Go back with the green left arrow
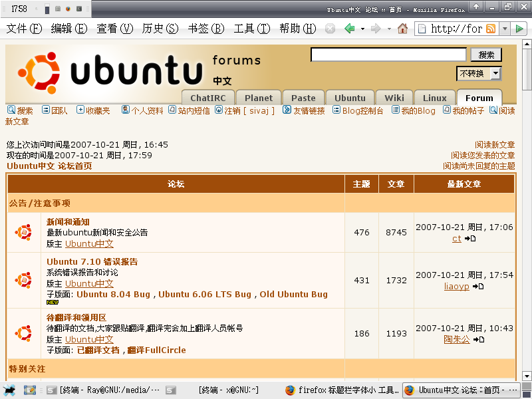This screenshot has height=399, width=532. point(350,29)
